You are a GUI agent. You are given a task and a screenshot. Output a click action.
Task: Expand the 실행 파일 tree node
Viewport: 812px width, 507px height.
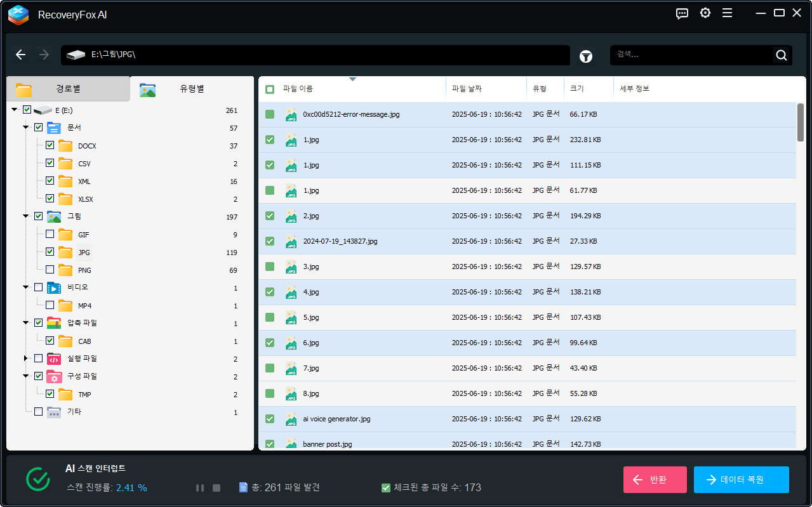click(x=26, y=359)
